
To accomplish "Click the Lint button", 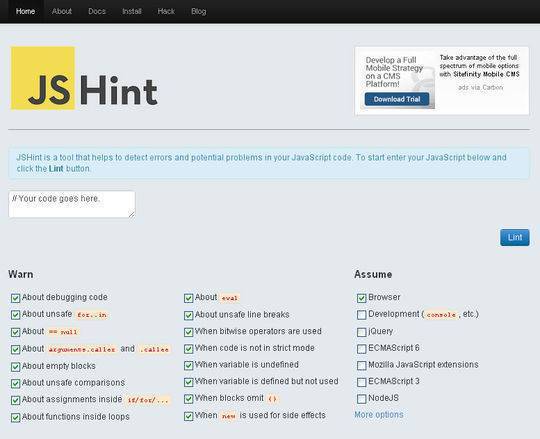I will (515, 237).
